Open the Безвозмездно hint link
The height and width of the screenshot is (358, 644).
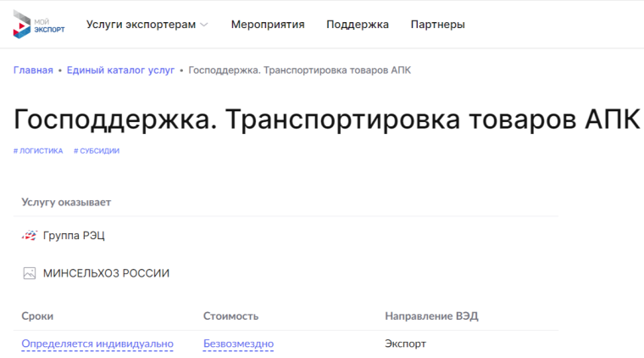(239, 344)
